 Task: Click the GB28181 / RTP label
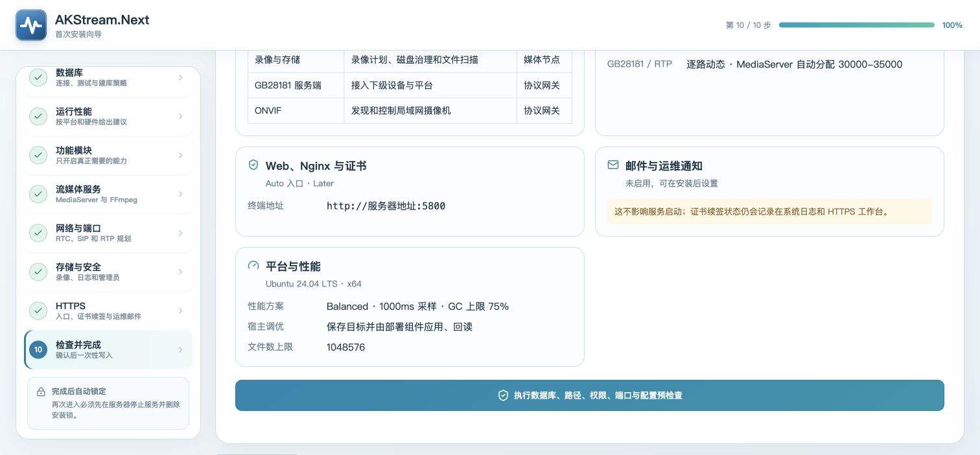tap(640, 64)
